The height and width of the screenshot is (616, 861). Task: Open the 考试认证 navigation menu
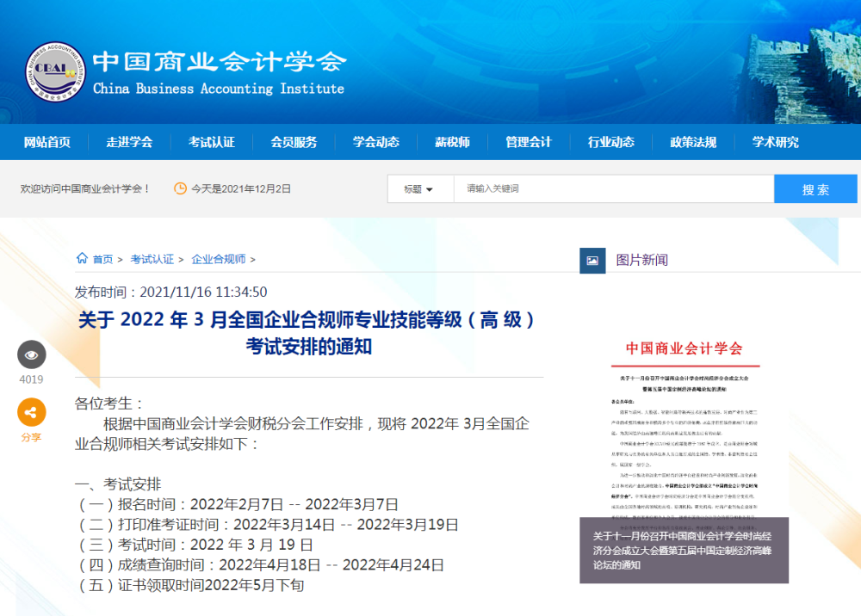(212, 142)
